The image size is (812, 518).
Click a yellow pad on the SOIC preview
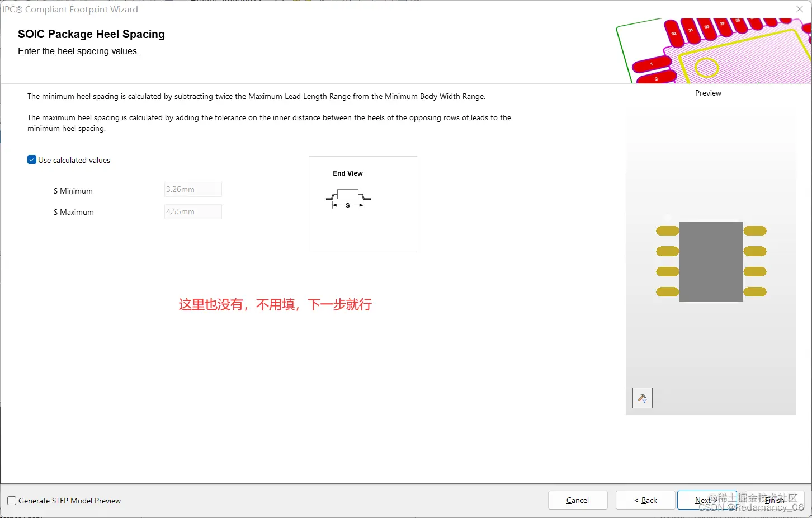[x=667, y=230]
